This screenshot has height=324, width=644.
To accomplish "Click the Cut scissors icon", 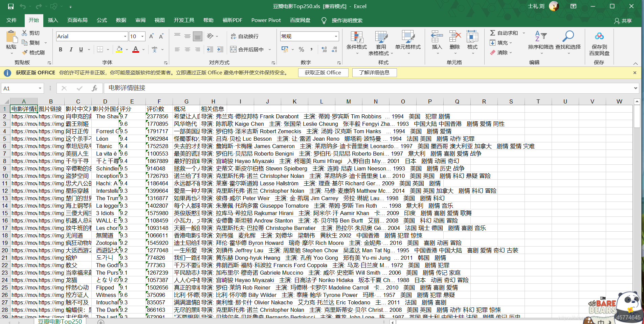I will [x=24, y=33].
